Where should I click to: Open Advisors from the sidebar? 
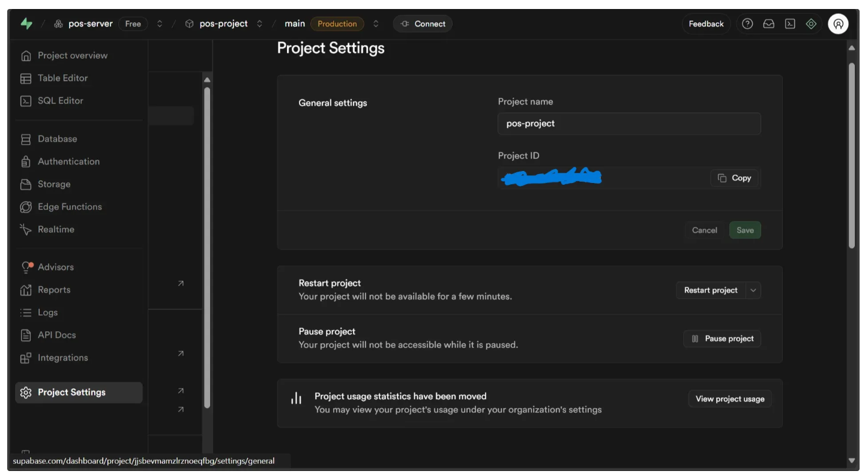click(x=56, y=267)
